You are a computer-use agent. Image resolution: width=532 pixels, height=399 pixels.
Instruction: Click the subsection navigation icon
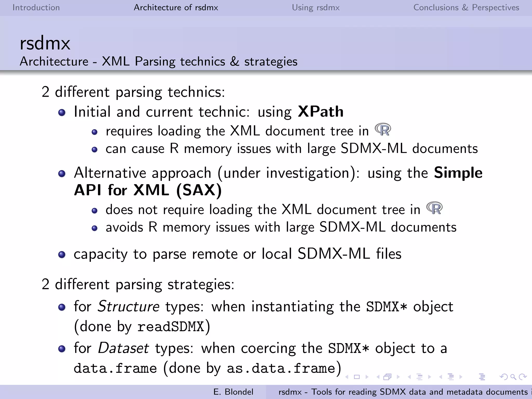420,377
